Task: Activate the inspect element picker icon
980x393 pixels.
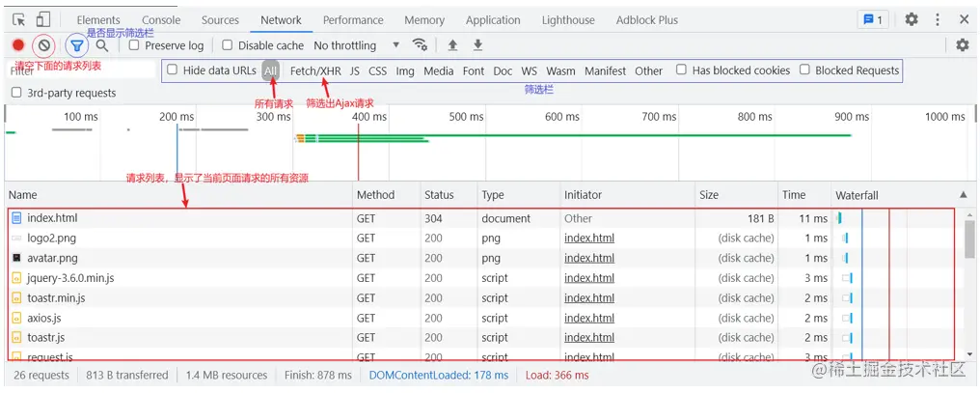Action: click(x=18, y=19)
